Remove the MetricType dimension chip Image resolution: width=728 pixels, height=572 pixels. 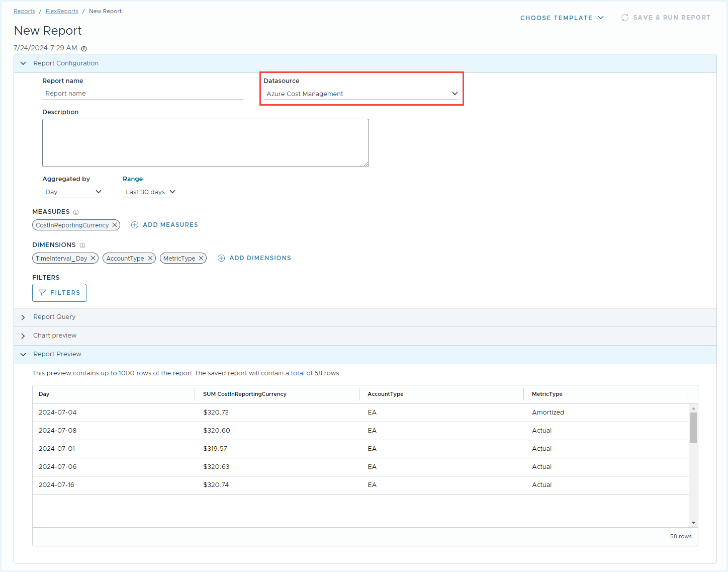coord(201,258)
